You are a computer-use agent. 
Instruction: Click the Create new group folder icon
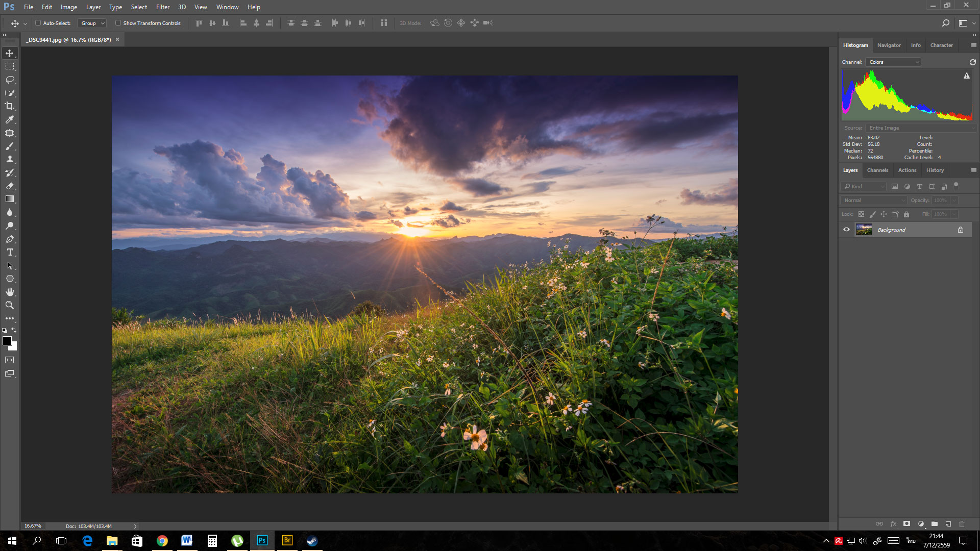click(x=934, y=523)
